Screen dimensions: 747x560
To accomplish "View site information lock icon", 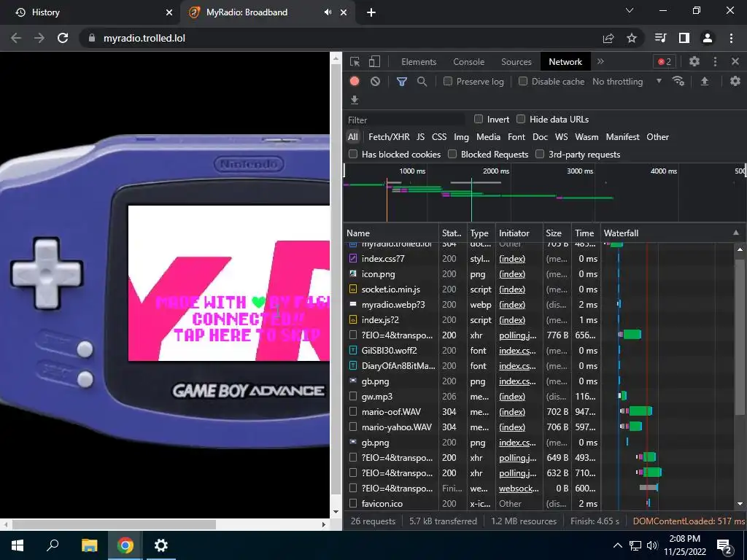I will (x=91, y=38).
